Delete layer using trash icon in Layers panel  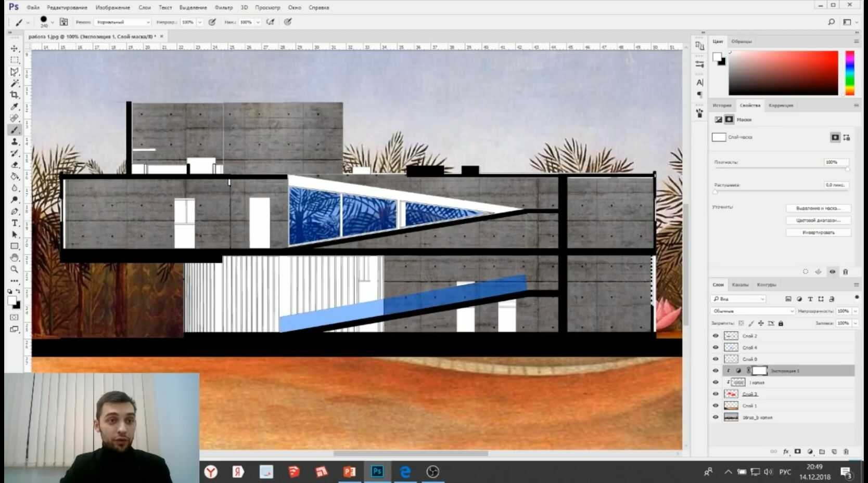[x=846, y=452]
